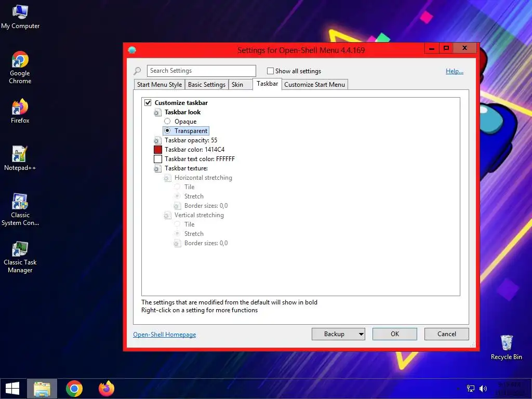The height and width of the screenshot is (399, 532).
Task: Click the Taskbar look settings icon
Action: tap(157, 112)
